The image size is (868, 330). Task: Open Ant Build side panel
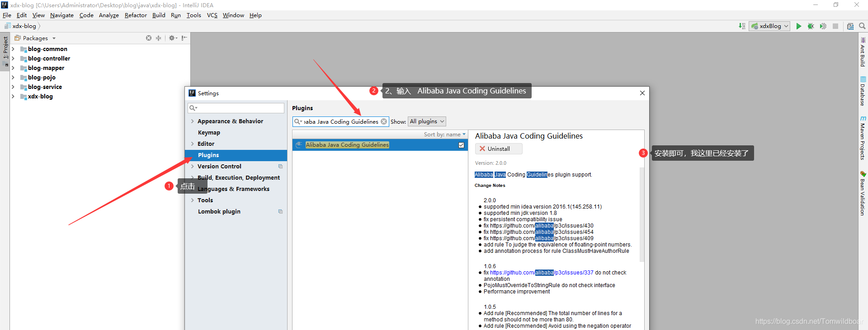point(863,52)
